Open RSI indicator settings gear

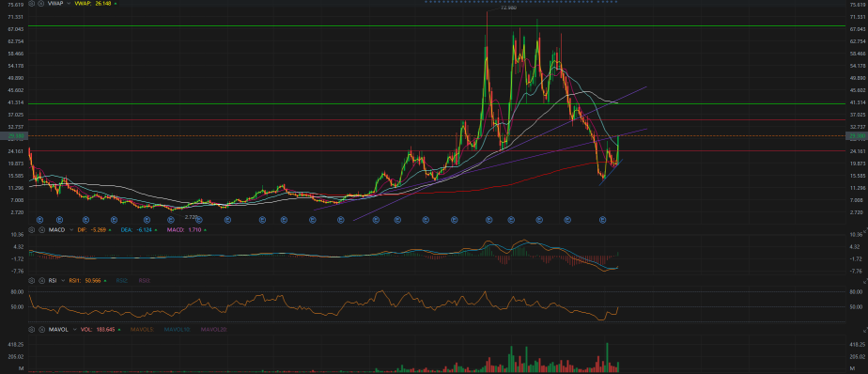pyautogui.click(x=32, y=281)
